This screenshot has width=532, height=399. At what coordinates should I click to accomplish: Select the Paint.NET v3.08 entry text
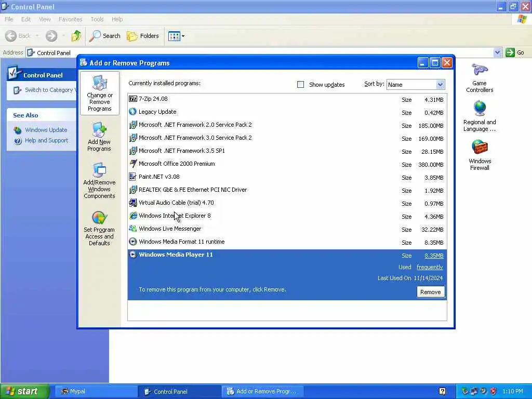point(159,177)
